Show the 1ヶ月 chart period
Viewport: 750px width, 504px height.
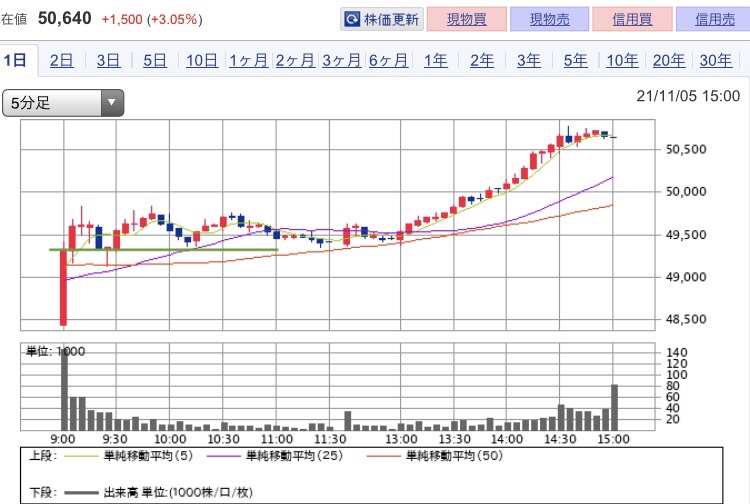click(248, 61)
